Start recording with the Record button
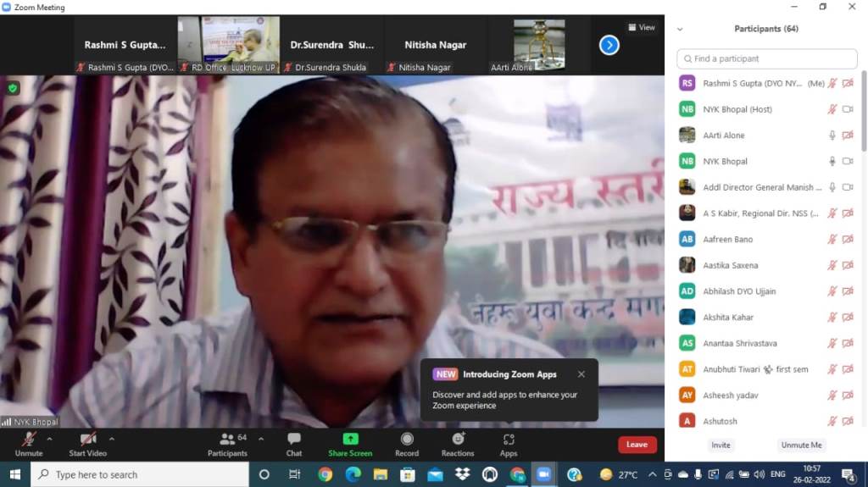Image resolution: width=868 pixels, height=487 pixels. (407, 445)
